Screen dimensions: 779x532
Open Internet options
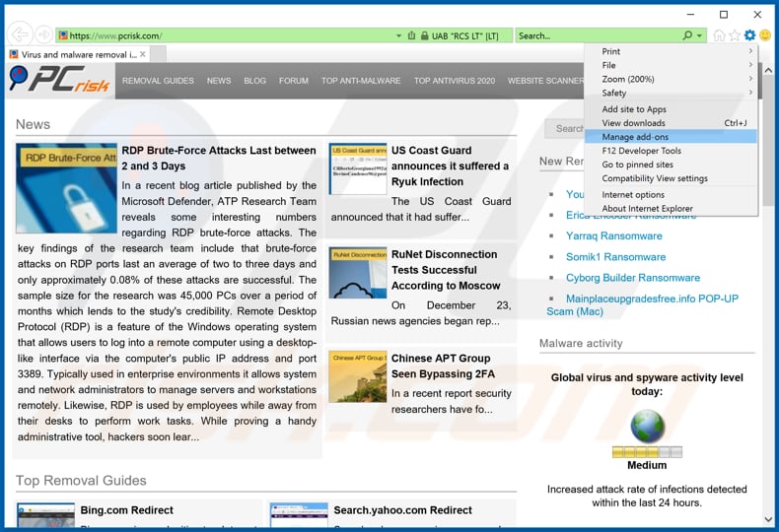point(671,194)
